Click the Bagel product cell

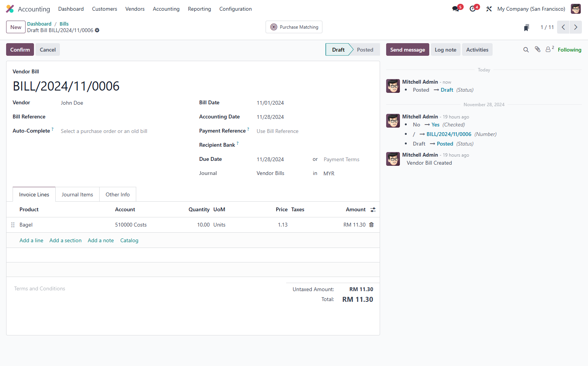pyautogui.click(x=65, y=225)
